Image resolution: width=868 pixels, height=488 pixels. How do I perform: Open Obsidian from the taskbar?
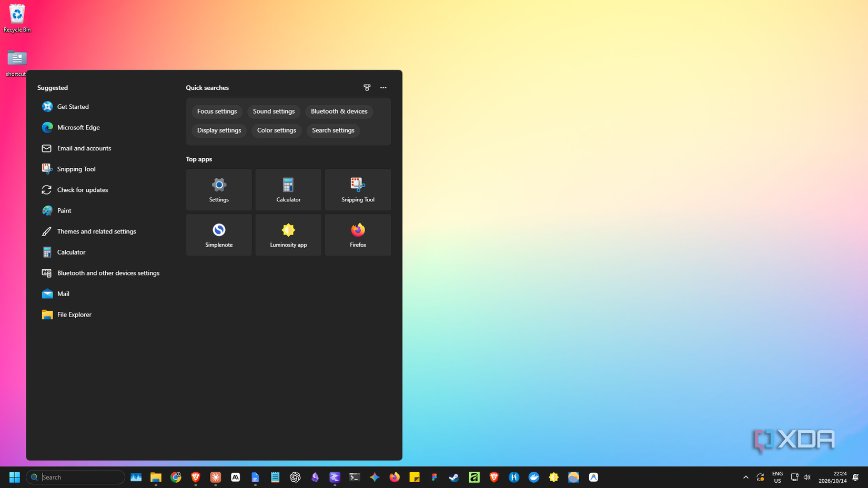point(315,477)
